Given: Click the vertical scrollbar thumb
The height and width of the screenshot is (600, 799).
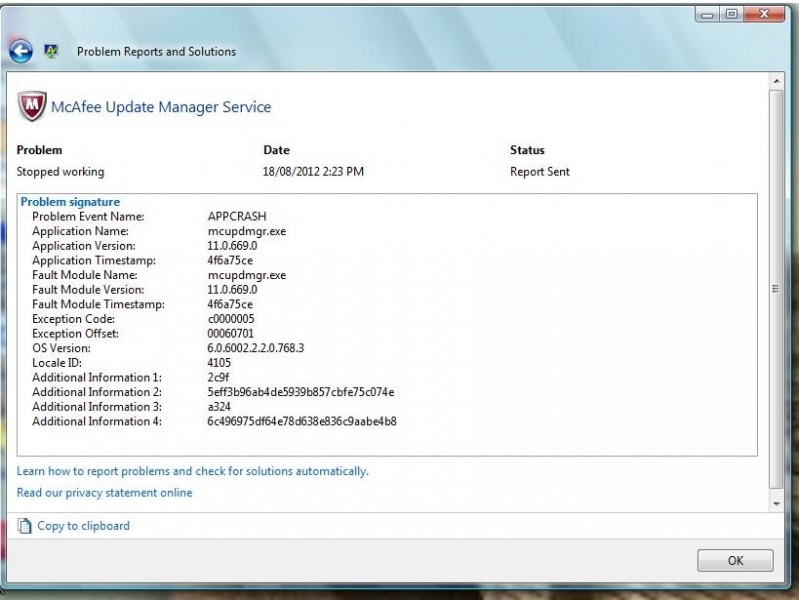Looking at the screenshot, I should pos(776,289).
